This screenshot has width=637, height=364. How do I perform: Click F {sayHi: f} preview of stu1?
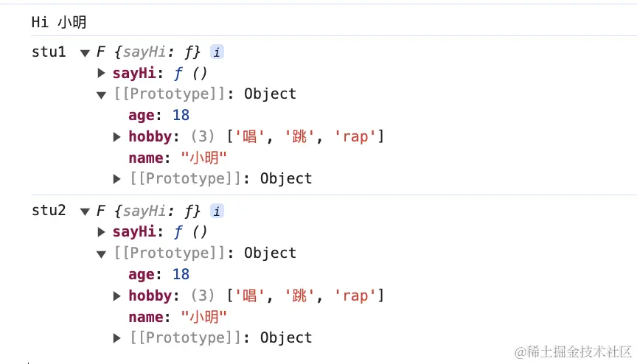148,52
